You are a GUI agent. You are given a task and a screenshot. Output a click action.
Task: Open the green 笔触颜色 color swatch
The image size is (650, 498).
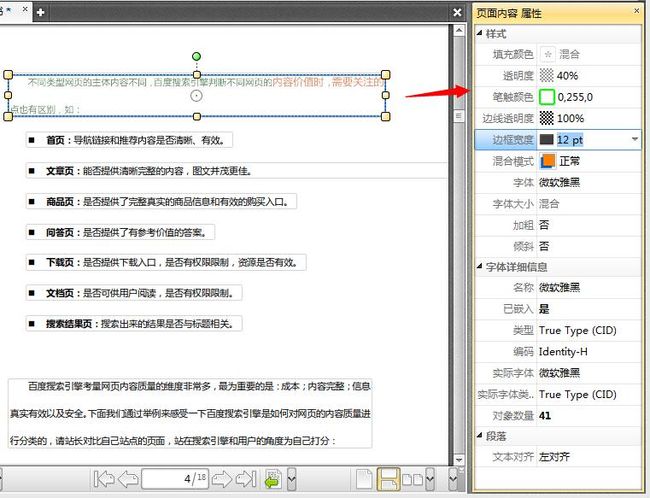[547, 97]
